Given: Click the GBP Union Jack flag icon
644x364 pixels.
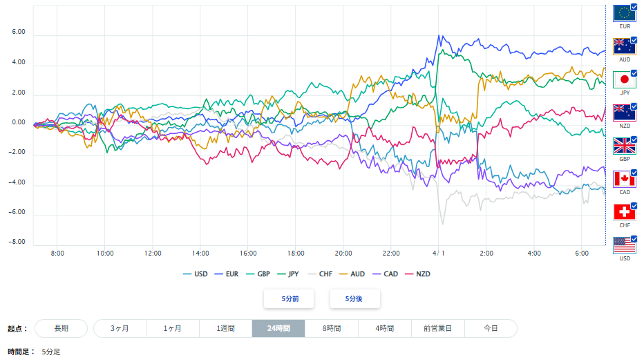Looking at the screenshot, I should (x=624, y=146).
